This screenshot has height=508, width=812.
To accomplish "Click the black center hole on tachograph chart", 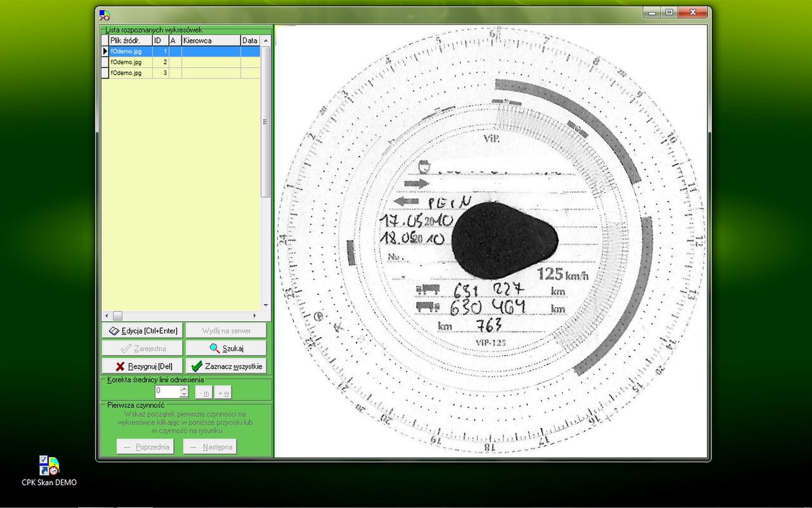I will 504,240.
